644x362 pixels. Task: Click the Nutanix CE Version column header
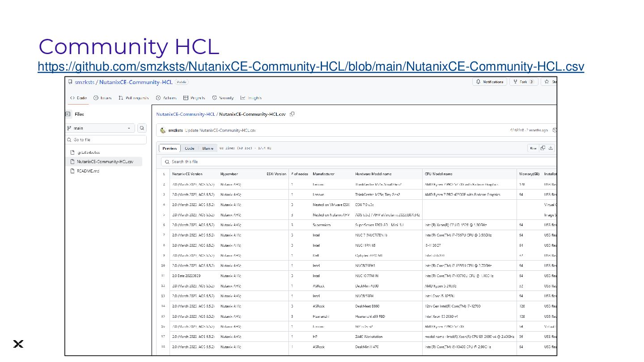click(x=187, y=174)
